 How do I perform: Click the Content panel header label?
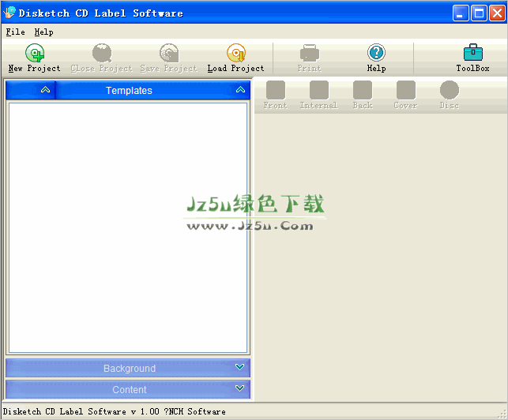coord(130,389)
